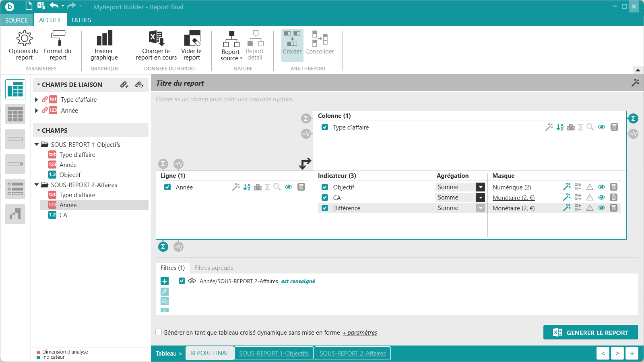Click Vider le report icon

click(x=192, y=38)
